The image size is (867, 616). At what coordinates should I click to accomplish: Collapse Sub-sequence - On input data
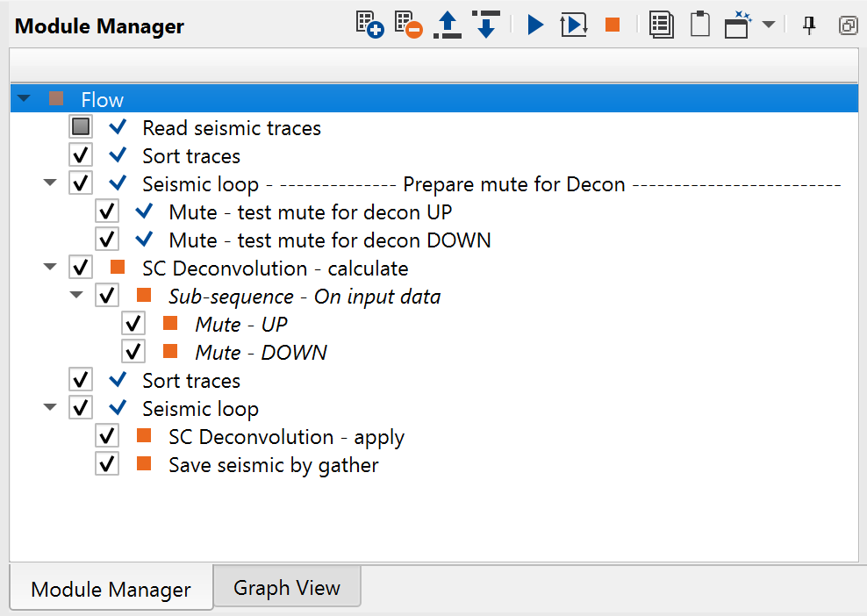76,297
